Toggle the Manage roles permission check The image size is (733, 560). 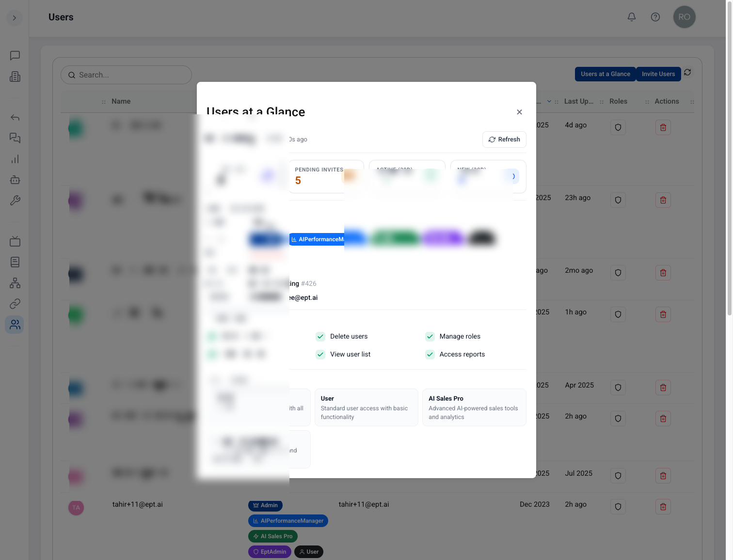[x=430, y=337]
